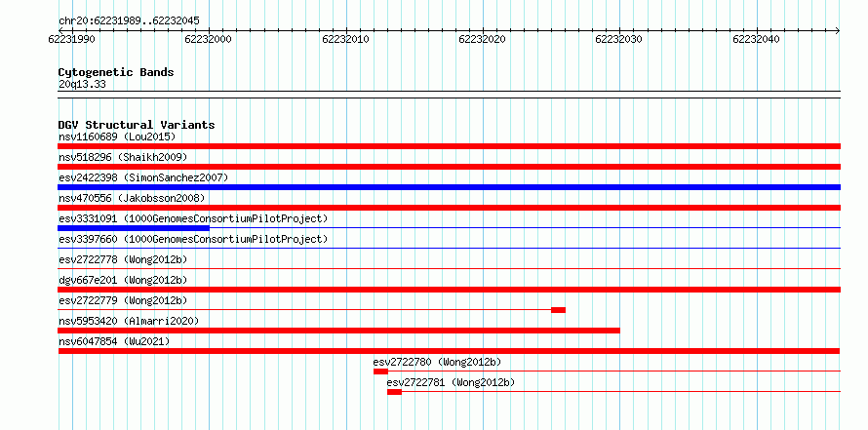The width and height of the screenshot is (868, 430).
Task: Open variant nsv6047854 (Wu2021) label
Action: tap(114, 341)
